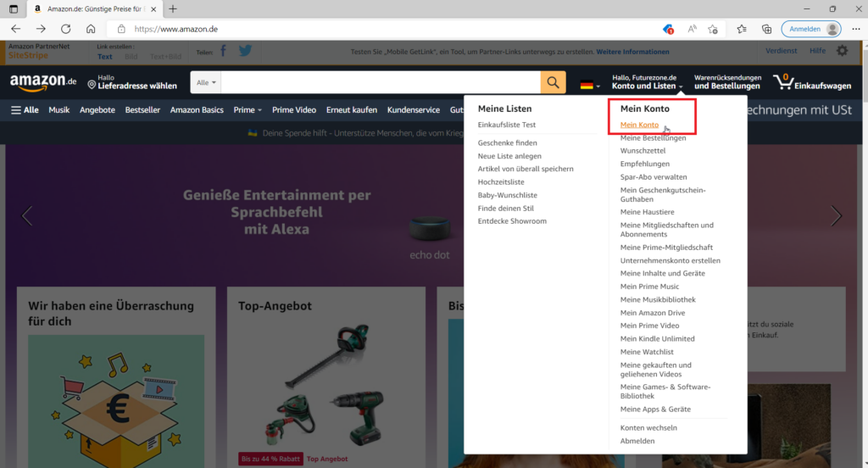Click the Euro surprise box image
This screenshot has height=468, width=868.
tap(116, 401)
